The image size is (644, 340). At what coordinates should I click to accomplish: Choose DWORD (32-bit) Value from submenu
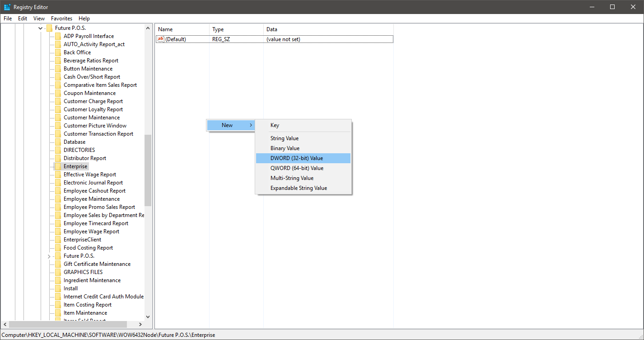click(297, 158)
